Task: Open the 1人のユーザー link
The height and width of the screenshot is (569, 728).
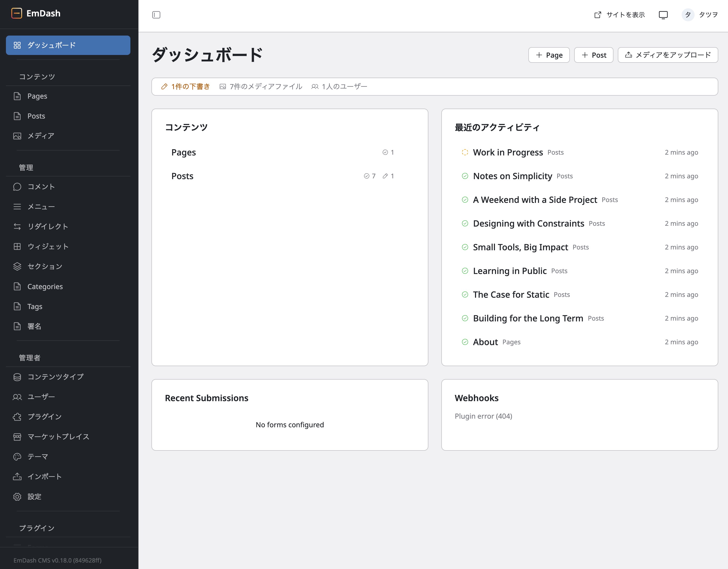Action: point(339,87)
